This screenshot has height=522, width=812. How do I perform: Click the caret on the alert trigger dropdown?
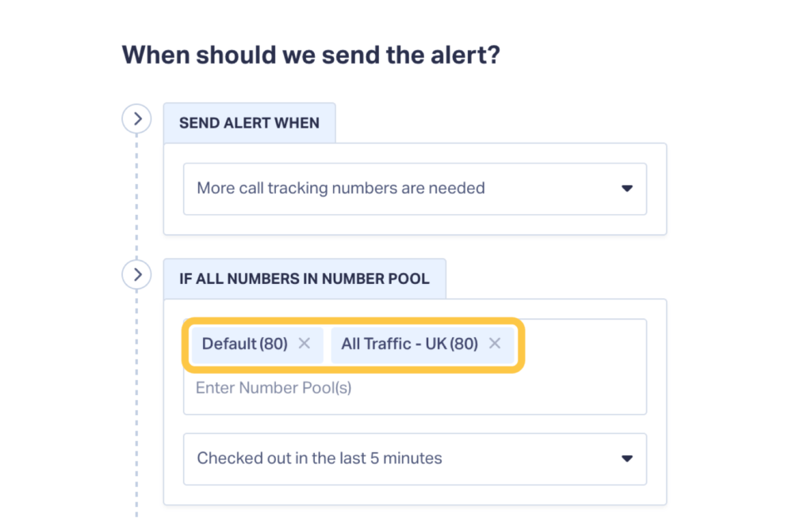point(626,188)
